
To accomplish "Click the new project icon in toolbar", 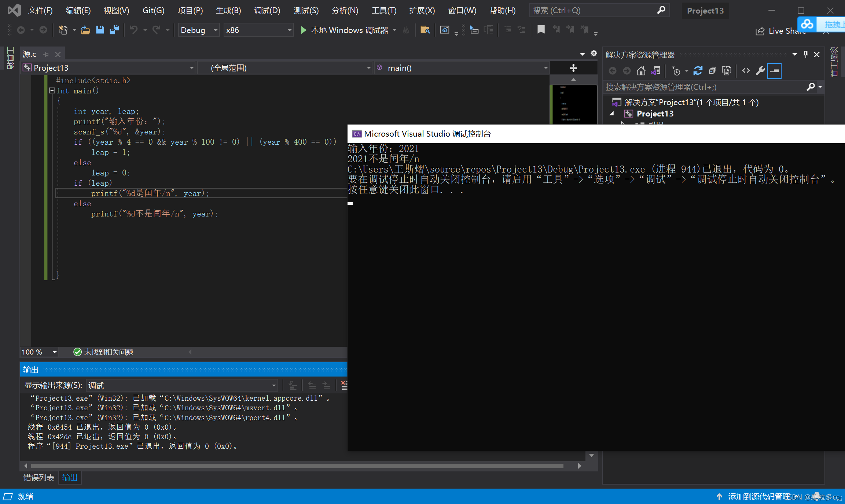I will (63, 30).
